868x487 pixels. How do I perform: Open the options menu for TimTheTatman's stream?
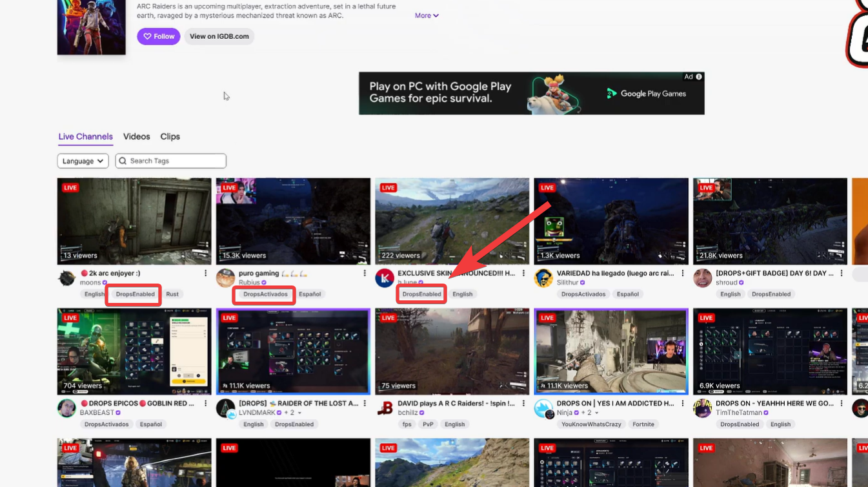pos(842,404)
